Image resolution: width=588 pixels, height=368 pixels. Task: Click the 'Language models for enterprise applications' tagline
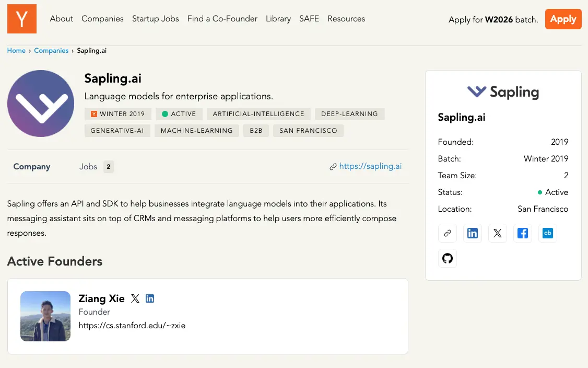pyautogui.click(x=179, y=96)
